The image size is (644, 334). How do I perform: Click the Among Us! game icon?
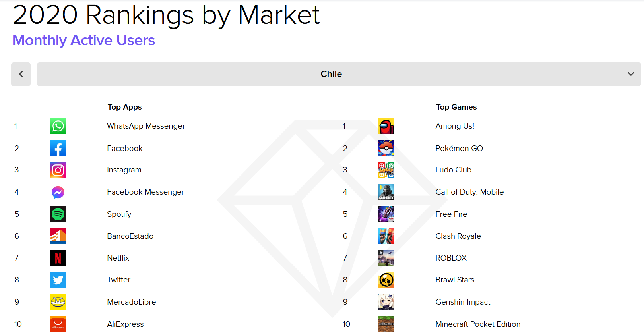click(x=386, y=126)
